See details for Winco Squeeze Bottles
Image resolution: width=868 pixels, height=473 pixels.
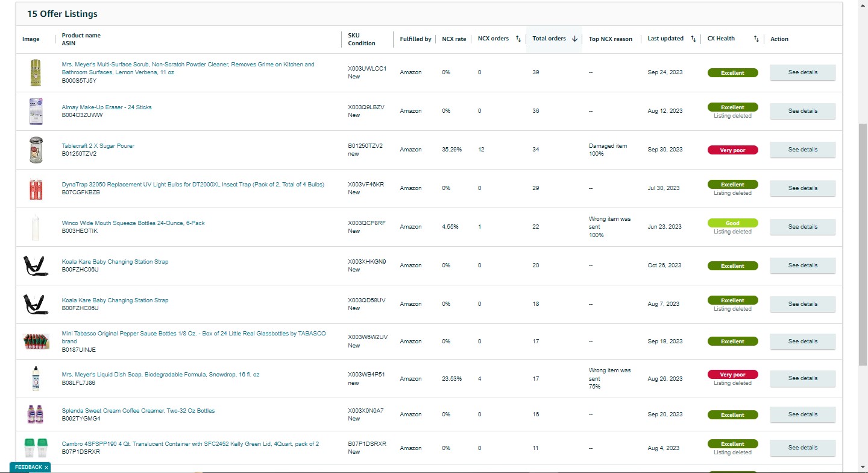click(803, 227)
